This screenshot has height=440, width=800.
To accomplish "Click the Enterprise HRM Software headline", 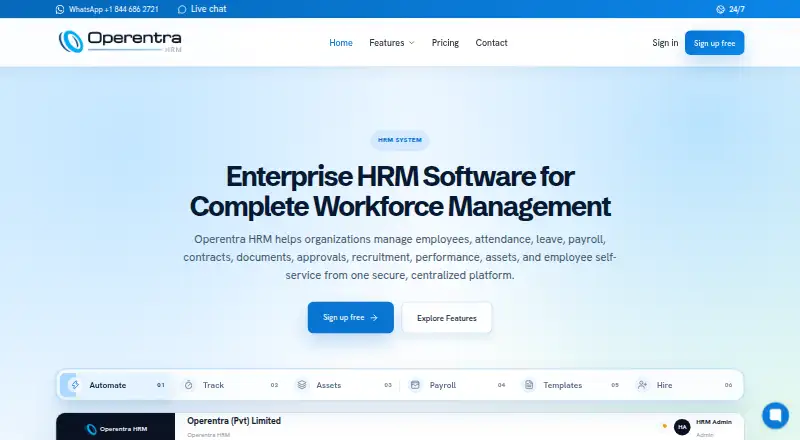I will (400, 191).
